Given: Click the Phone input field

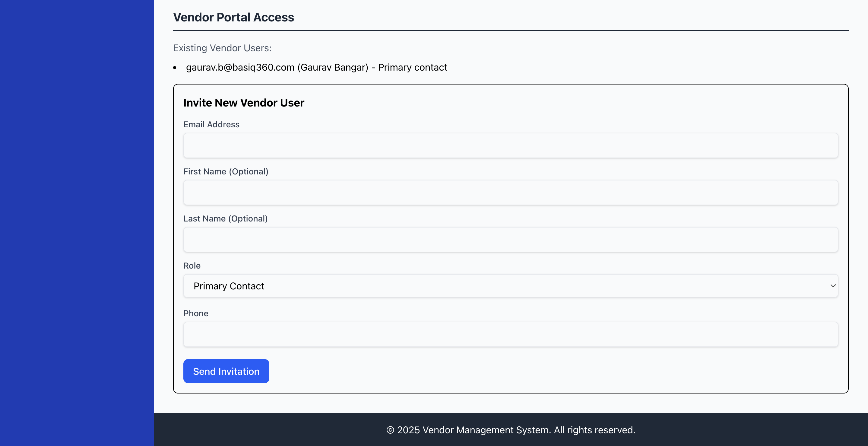Looking at the screenshot, I should pos(511,334).
